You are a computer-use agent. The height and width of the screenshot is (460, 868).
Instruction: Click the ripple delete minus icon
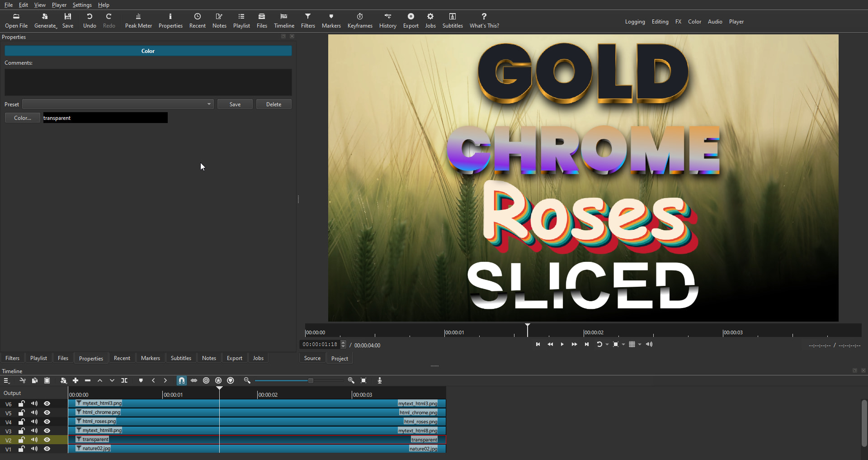[88, 381]
